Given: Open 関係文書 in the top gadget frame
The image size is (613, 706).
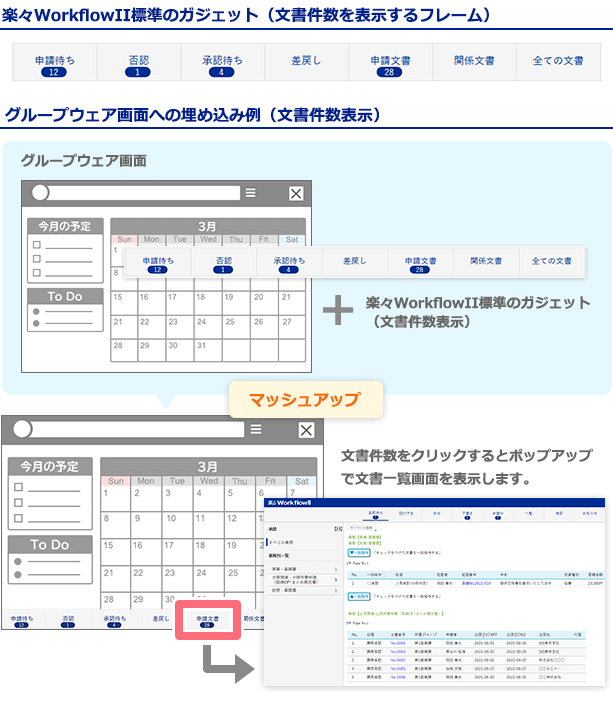Looking at the screenshot, I should coord(474,62).
